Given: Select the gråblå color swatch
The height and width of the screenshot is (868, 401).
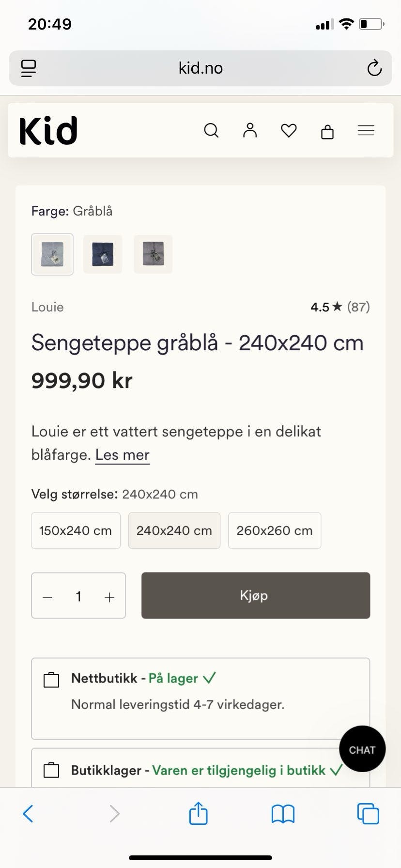Looking at the screenshot, I should tap(52, 254).
